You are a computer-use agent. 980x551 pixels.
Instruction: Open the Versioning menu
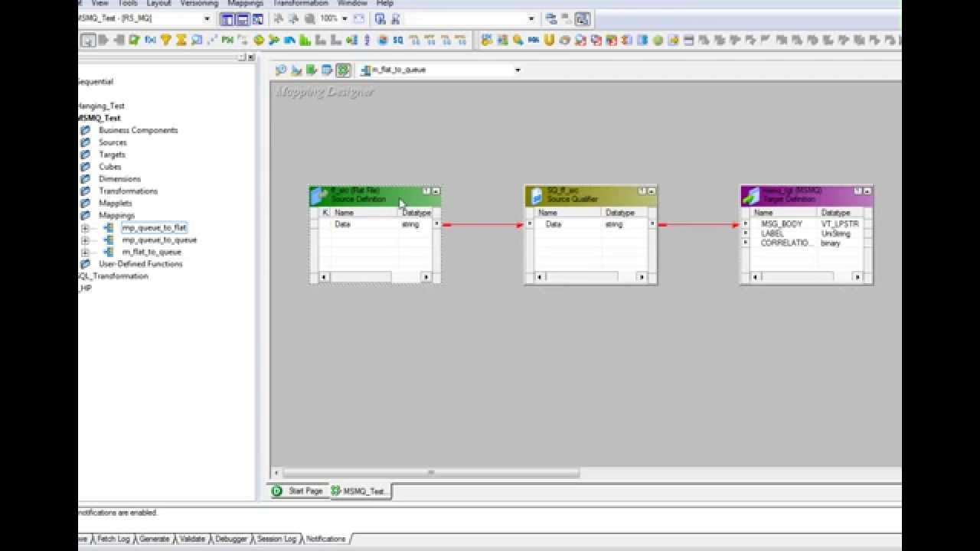click(199, 3)
